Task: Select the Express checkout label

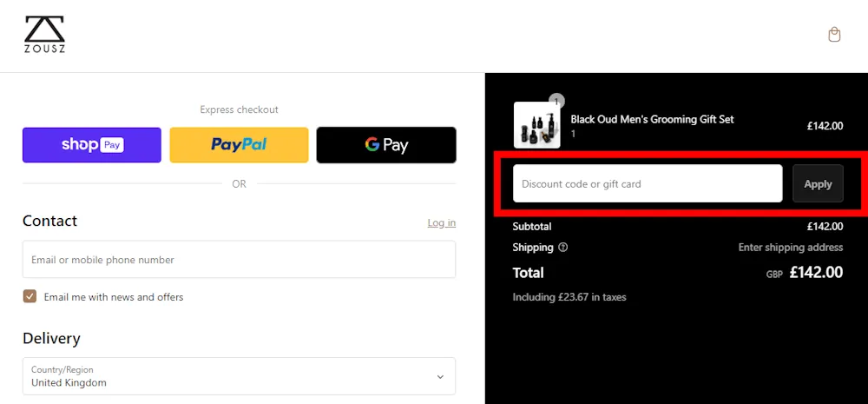Action: pos(240,109)
